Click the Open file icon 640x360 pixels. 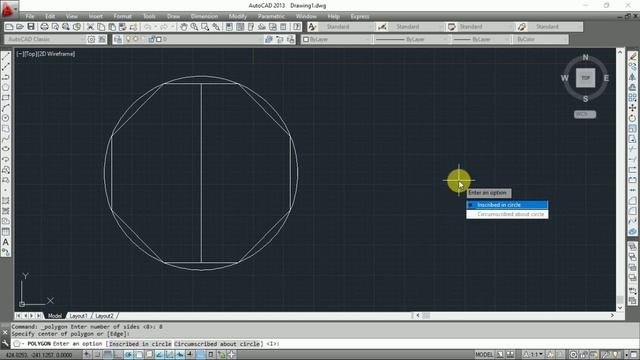20,27
